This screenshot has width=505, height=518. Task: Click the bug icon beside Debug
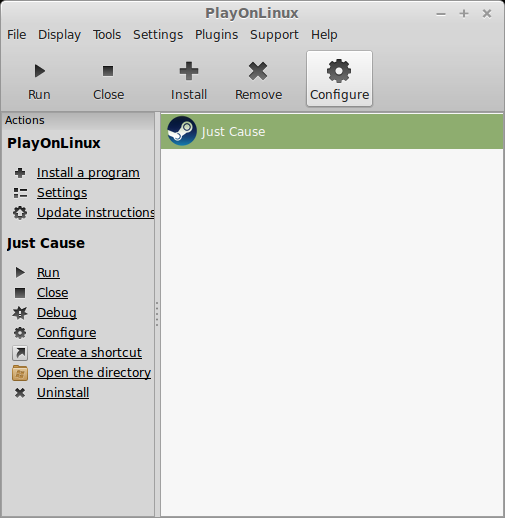tap(20, 313)
